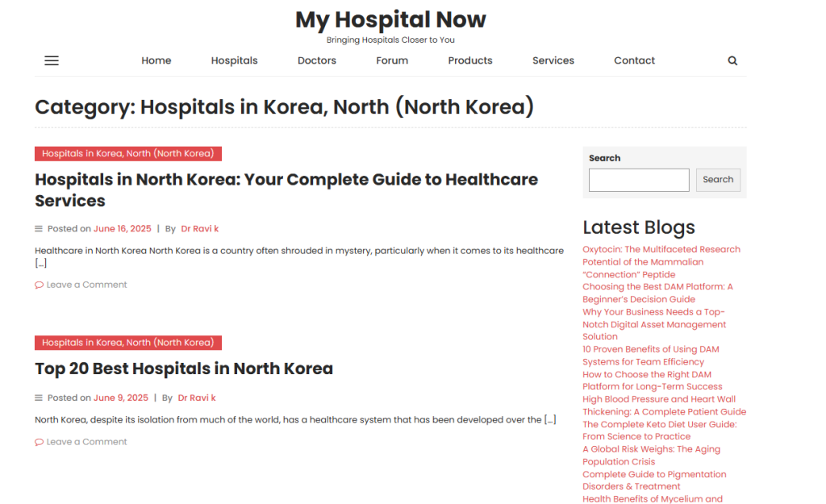This screenshot has width=826, height=504.
Task: Click list icon beside Posted on June 9, 2025
Action: pyautogui.click(x=39, y=398)
